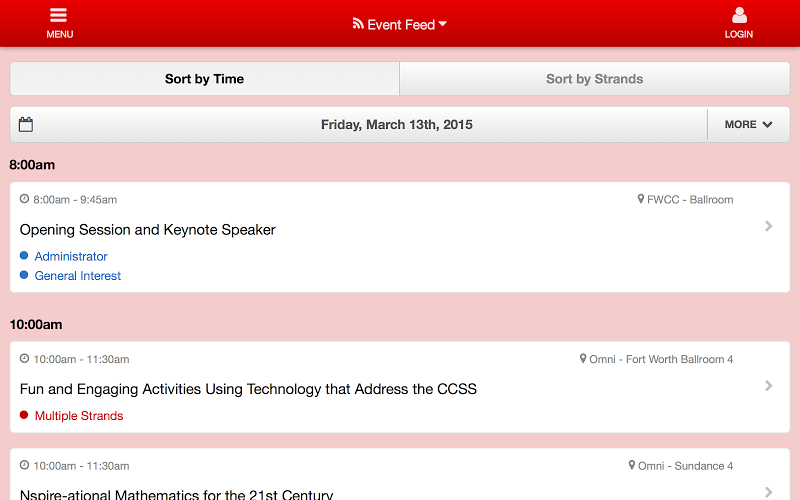Image resolution: width=800 pixels, height=500 pixels.
Task: Open Nspire-ational Mathematics for the 21st Century session
Action: tap(176, 494)
